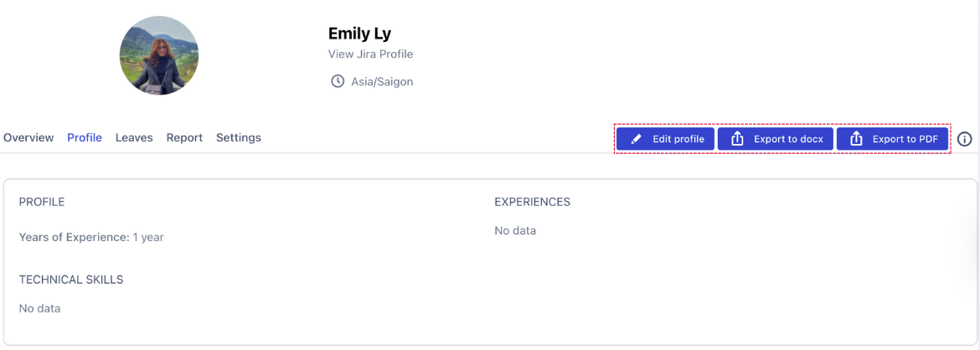980x350 pixels.
Task: Click the Export to docx text
Action: tap(788, 139)
